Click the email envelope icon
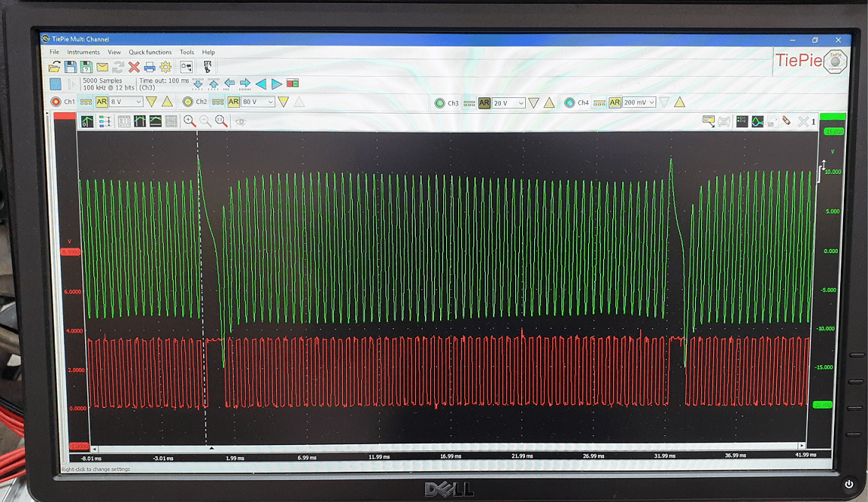The width and height of the screenshot is (868, 502). click(x=102, y=68)
